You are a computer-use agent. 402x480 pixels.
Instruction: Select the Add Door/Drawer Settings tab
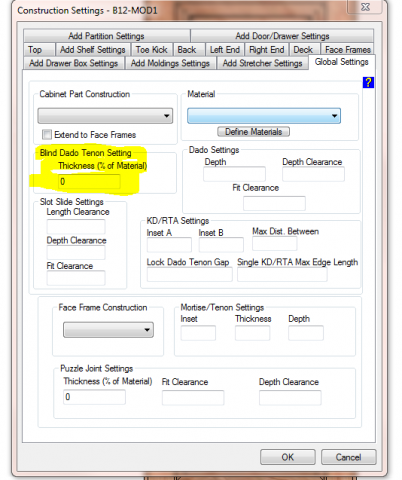click(282, 36)
